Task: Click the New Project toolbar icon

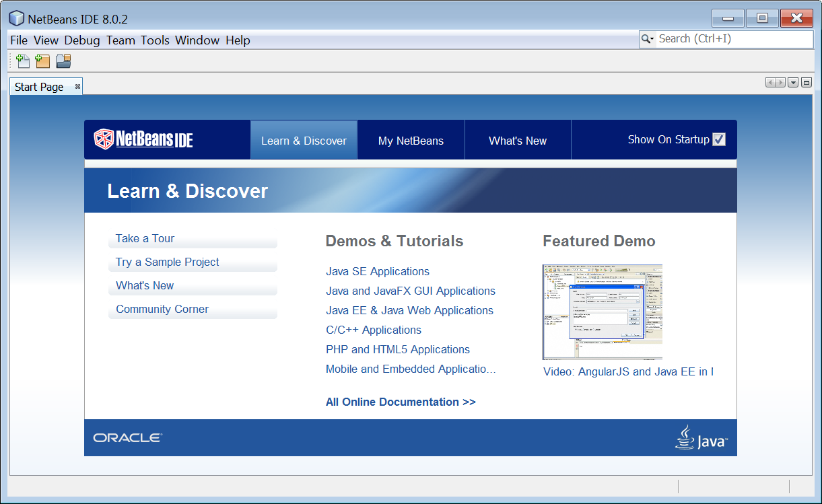Action: pos(43,61)
